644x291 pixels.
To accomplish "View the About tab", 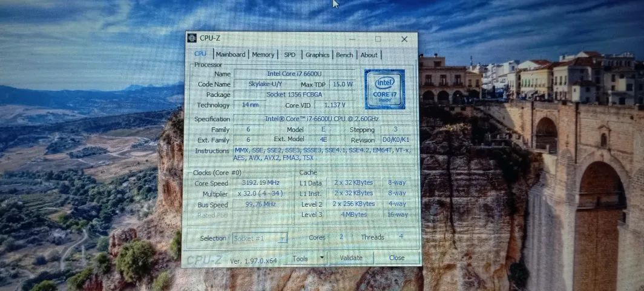I will click(369, 55).
